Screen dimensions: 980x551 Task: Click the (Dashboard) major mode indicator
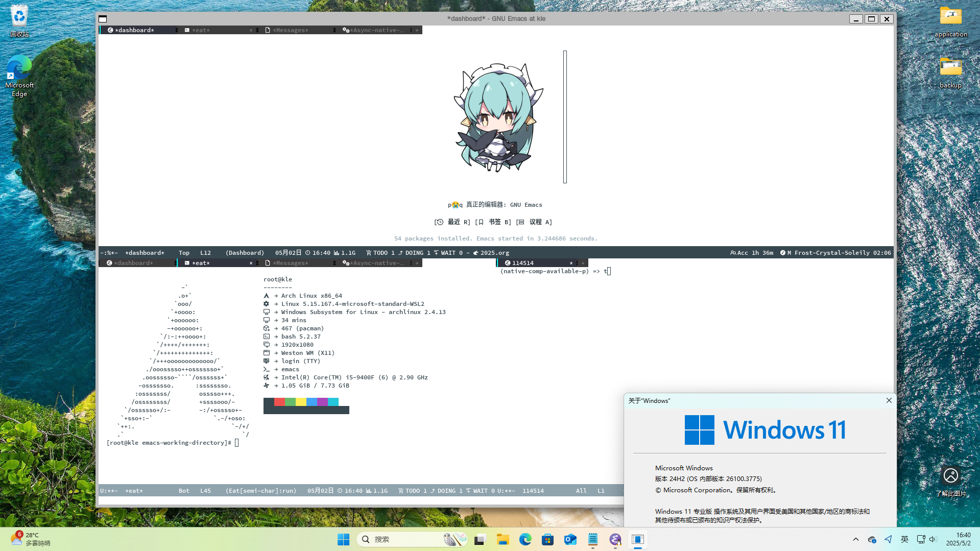[245, 253]
